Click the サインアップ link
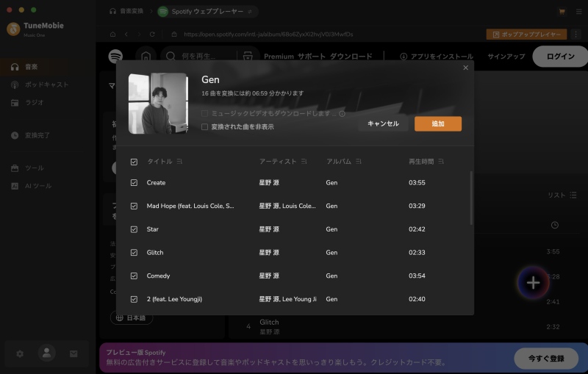 [x=506, y=57]
